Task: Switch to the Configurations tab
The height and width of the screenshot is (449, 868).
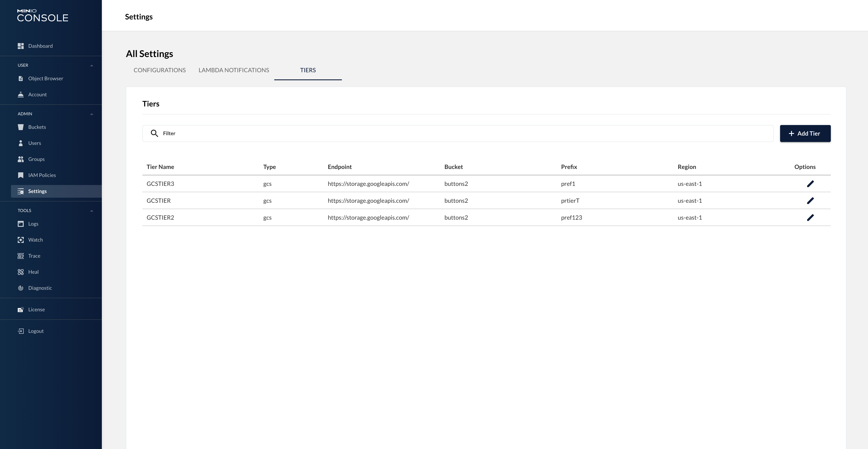Action: tap(159, 70)
